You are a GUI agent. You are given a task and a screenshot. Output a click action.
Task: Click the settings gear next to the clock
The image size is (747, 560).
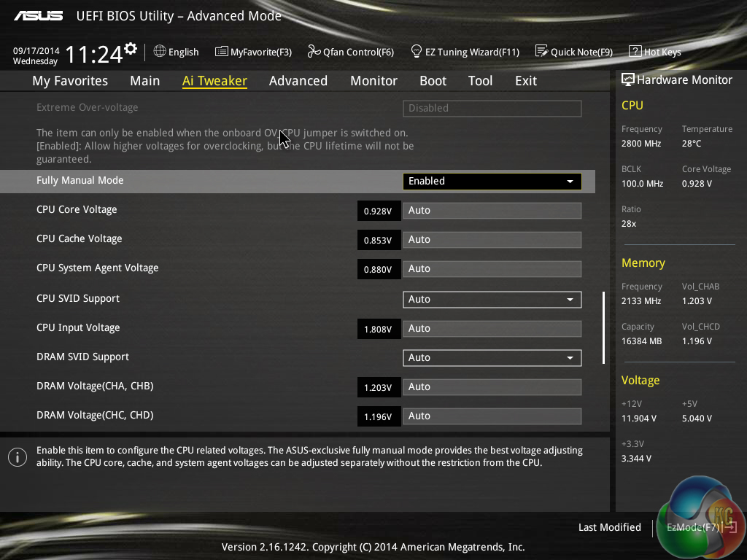click(131, 49)
